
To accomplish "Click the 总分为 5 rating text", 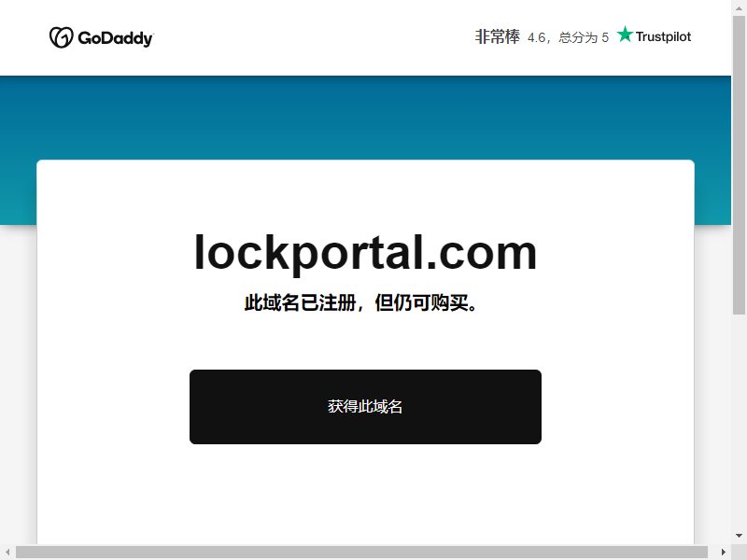I will 584,37.
